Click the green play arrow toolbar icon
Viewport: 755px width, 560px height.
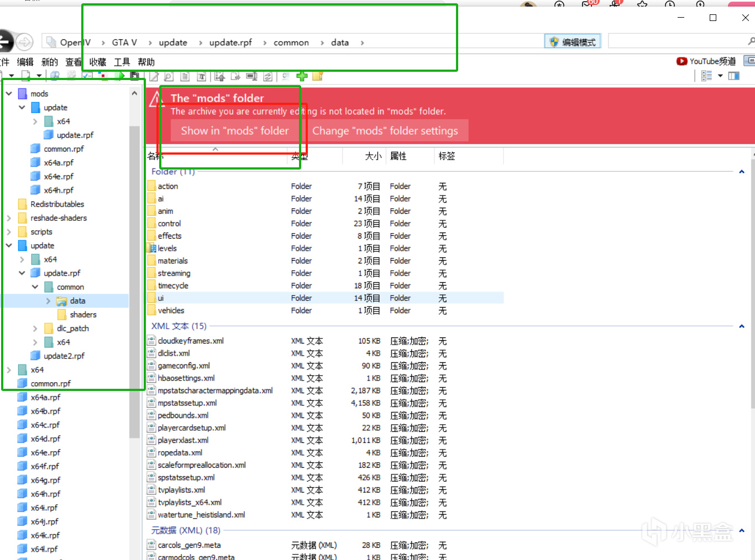(x=120, y=76)
